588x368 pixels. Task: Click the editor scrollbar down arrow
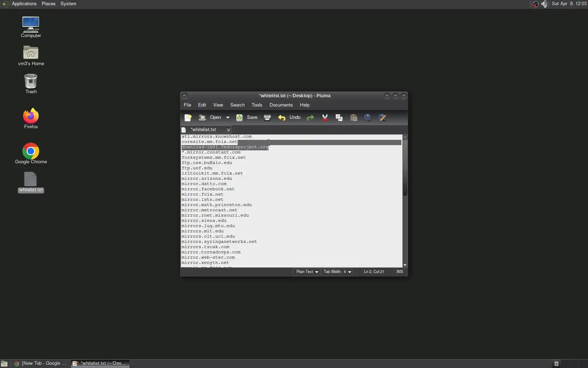click(405, 265)
